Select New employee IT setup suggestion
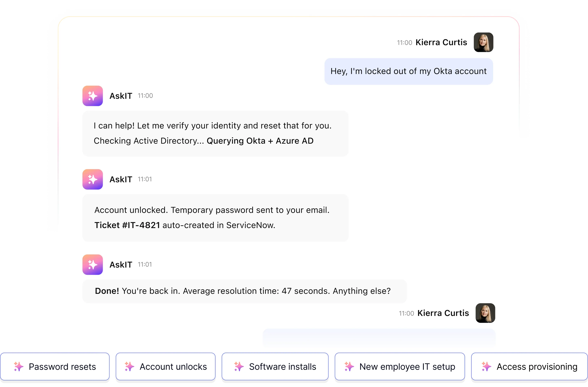The image size is (588, 387). 400,366
